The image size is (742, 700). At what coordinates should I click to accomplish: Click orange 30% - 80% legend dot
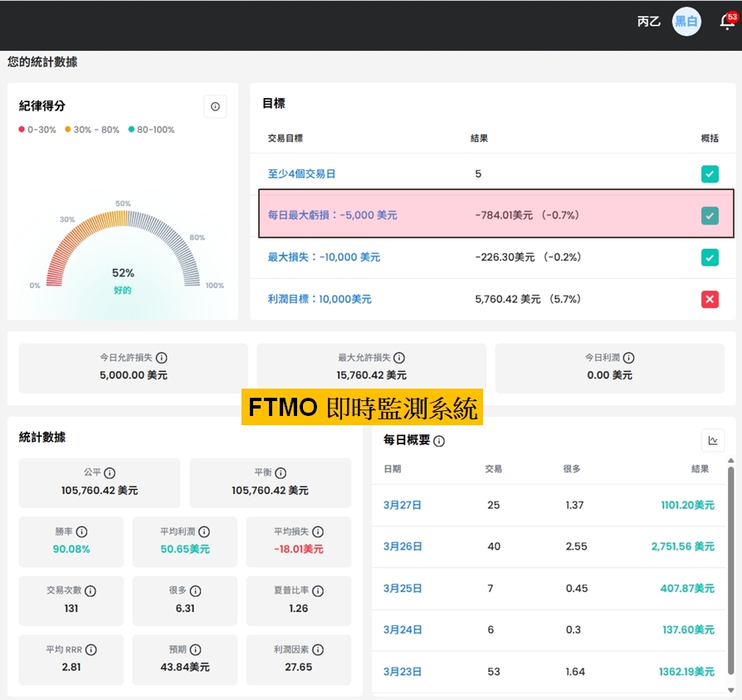click(68, 130)
